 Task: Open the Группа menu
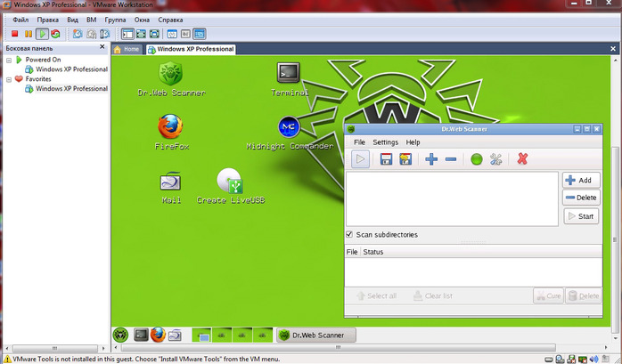pos(115,20)
